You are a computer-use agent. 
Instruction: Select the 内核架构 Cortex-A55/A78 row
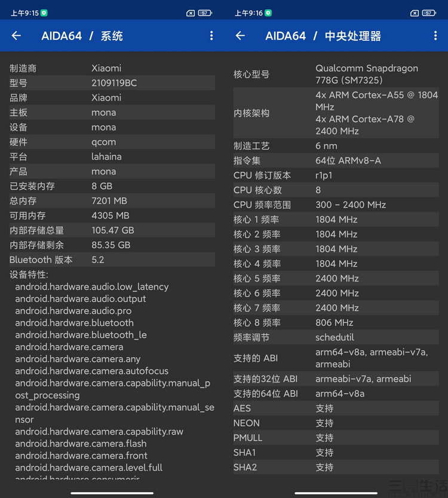pos(336,113)
